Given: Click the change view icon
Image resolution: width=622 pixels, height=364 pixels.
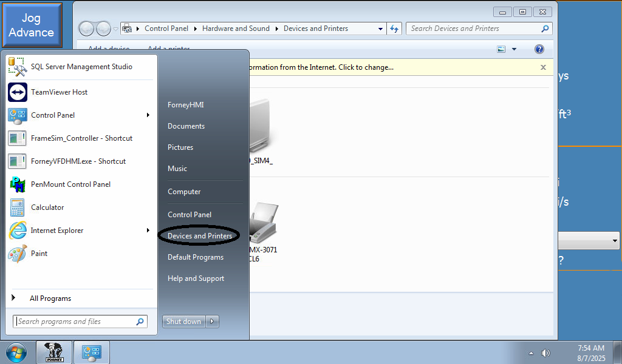Looking at the screenshot, I should pos(501,49).
